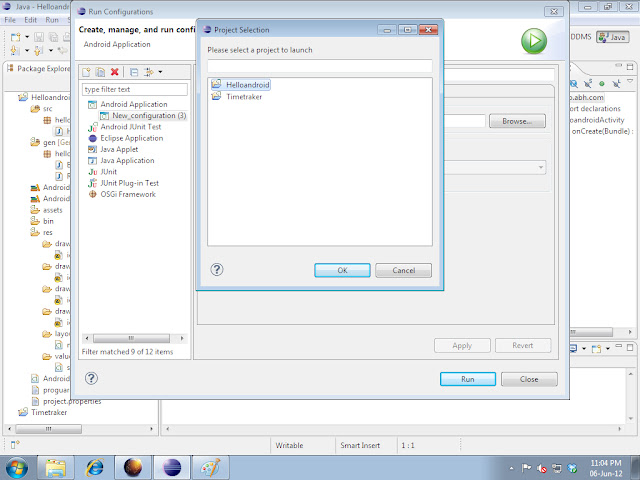Select Java Applet configuration type
This screenshot has height=480, width=640.
coord(113,149)
